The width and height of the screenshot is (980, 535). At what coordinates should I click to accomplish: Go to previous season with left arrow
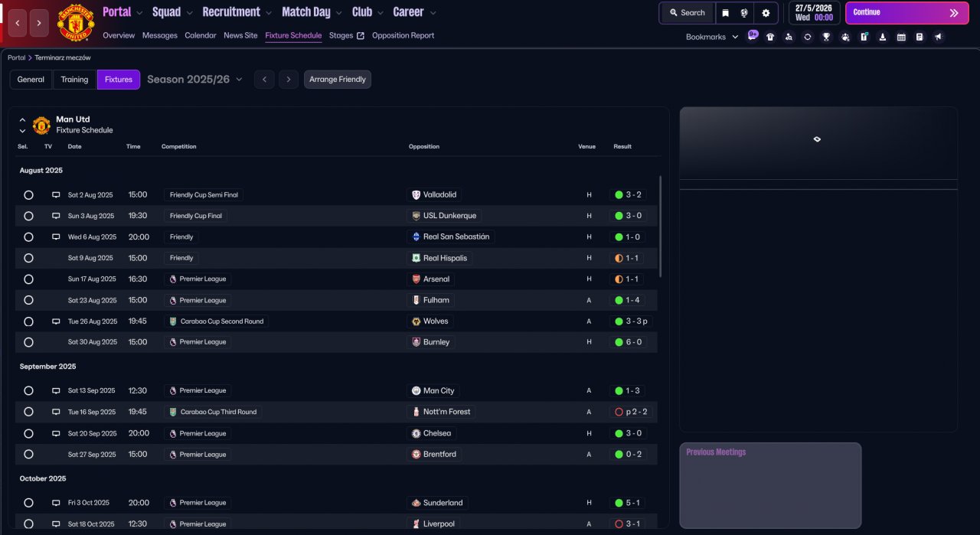point(264,80)
